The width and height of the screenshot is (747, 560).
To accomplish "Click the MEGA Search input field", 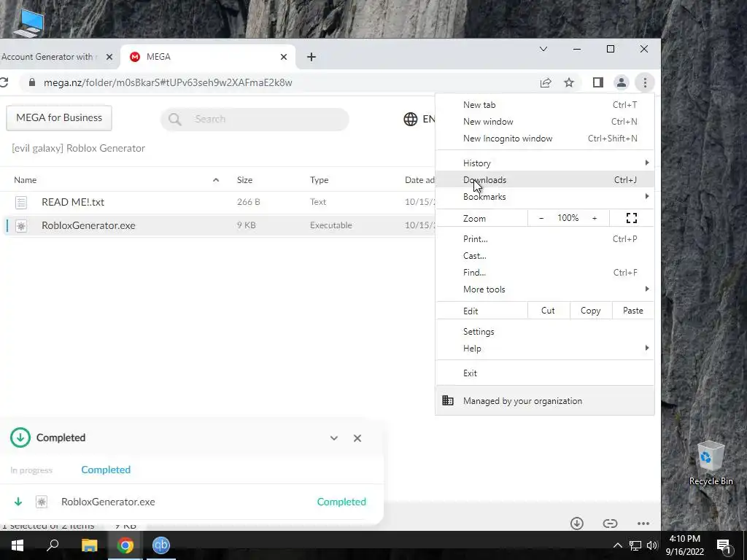I will coord(255,119).
